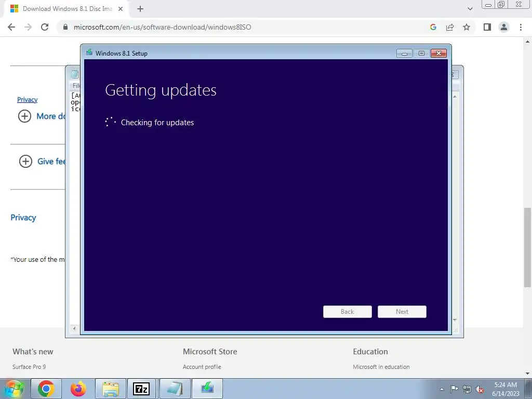
Task: Open Chrome profile avatar menu
Action: pyautogui.click(x=504, y=27)
